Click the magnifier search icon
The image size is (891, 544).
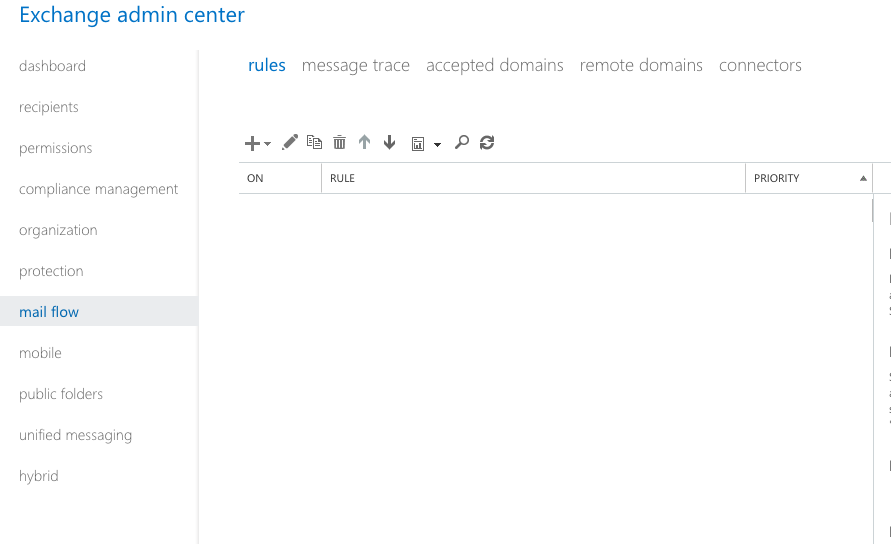[x=461, y=142]
